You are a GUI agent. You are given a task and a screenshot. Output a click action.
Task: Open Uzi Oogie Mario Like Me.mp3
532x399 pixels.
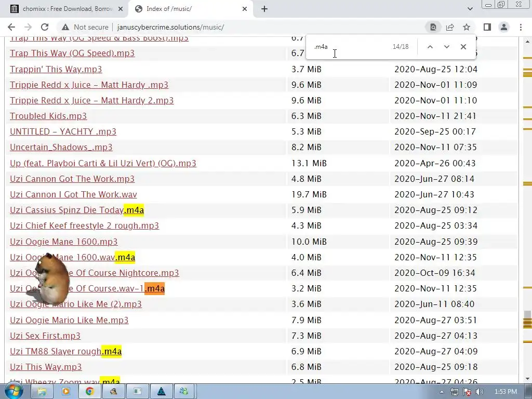(x=69, y=320)
